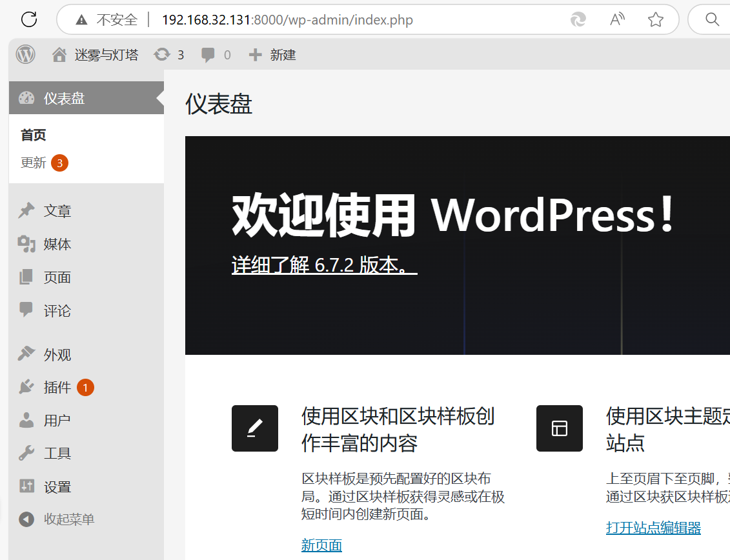Image resolution: width=730 pixels, height=560 pixels.
Task: Open 插件 plugins menu in sidebar
Action: tap(57, 387)
